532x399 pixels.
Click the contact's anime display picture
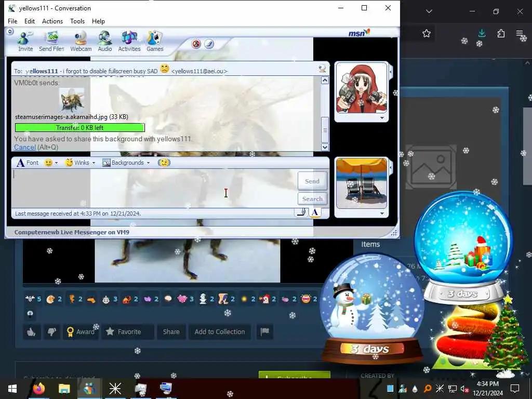[x=362, y=88]
